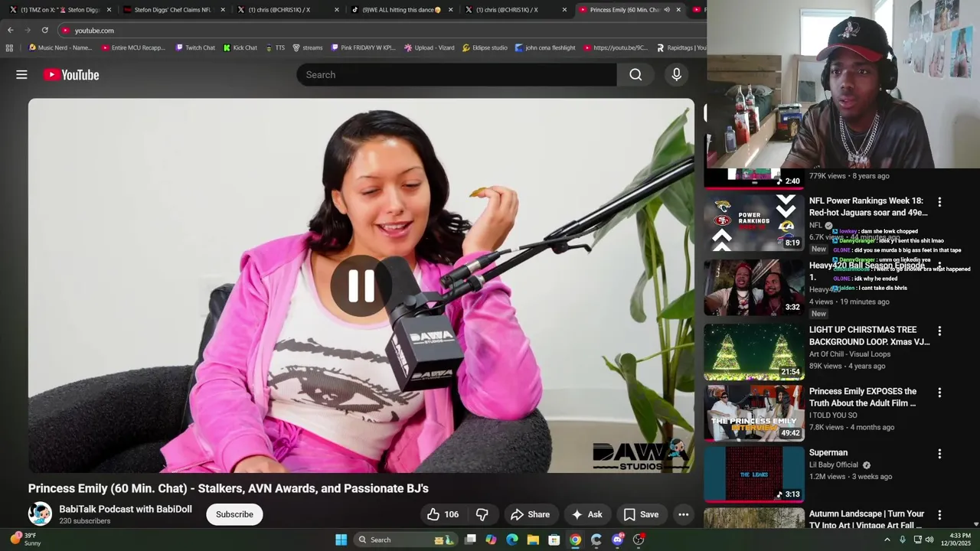
Task: Open options for LIGHT UP CHRISTMAS TREE video
Action: click(939, 331)
